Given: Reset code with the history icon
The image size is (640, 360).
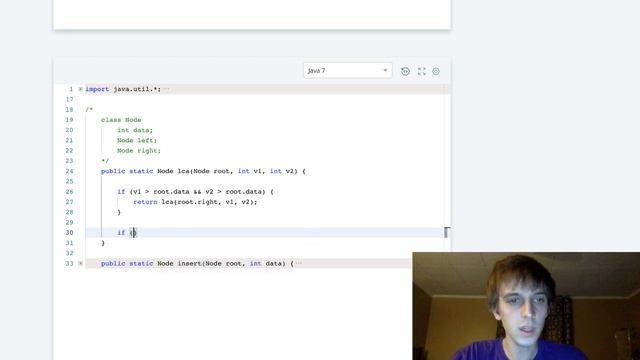Looking at the screenshot, I should (405, 71).
